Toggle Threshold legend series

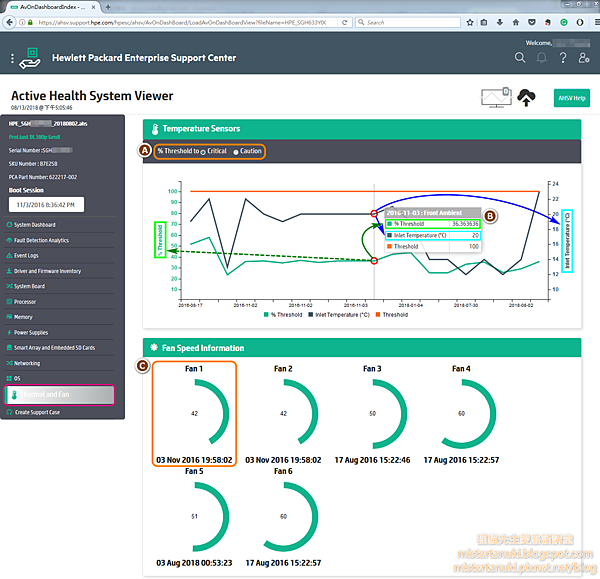[392, 315]
